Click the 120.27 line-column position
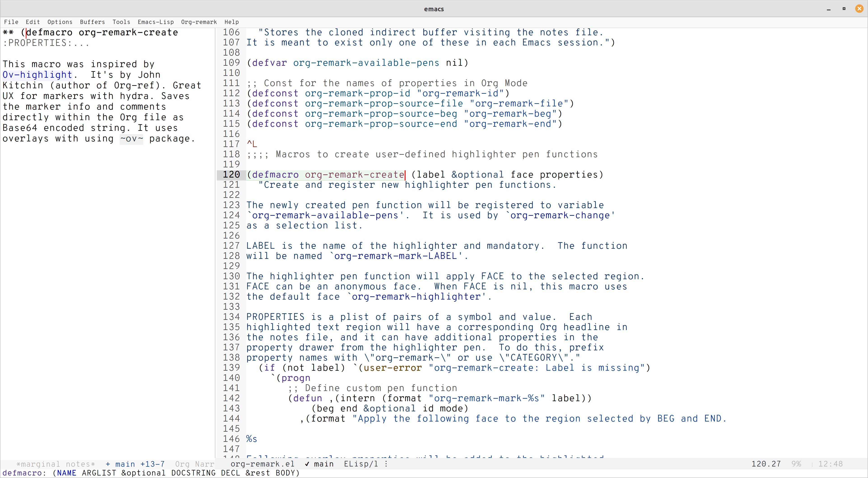The width and height of the screenshot is (868, 478). point(766,464)
